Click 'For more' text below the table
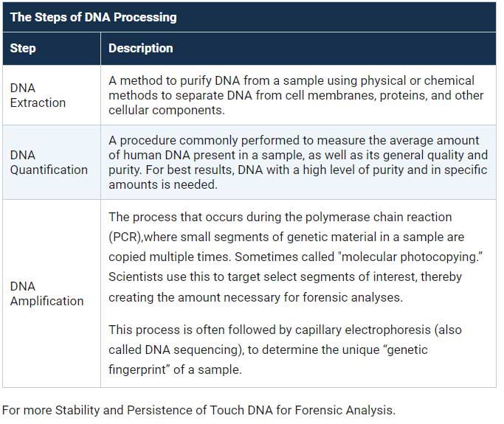Image resolution: width=504 pixels, height=424 pixels. click(x=27, y=410)
